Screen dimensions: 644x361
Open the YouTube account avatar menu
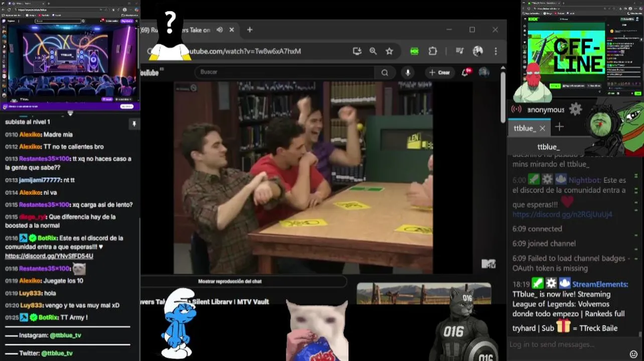tap(484, 72)
